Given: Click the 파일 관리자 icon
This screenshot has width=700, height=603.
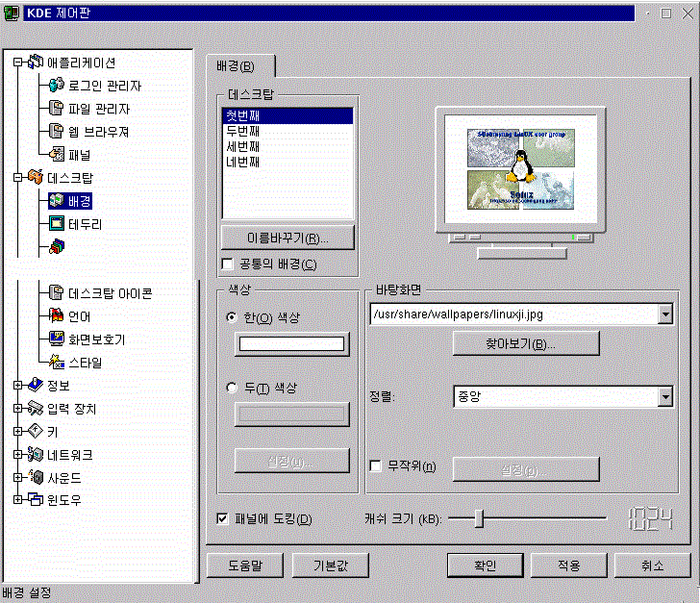Looking at the screenshot, I should tap(56, 108).
